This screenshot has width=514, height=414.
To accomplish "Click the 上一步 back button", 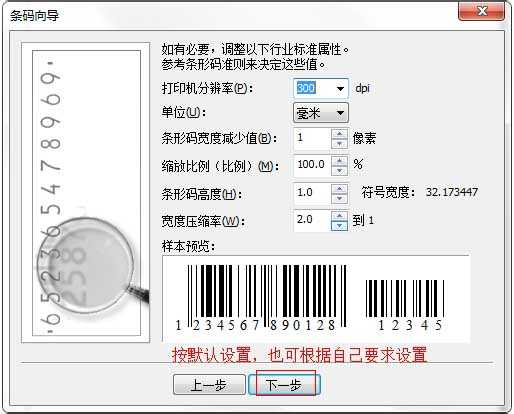I will [x=209, y=385].
